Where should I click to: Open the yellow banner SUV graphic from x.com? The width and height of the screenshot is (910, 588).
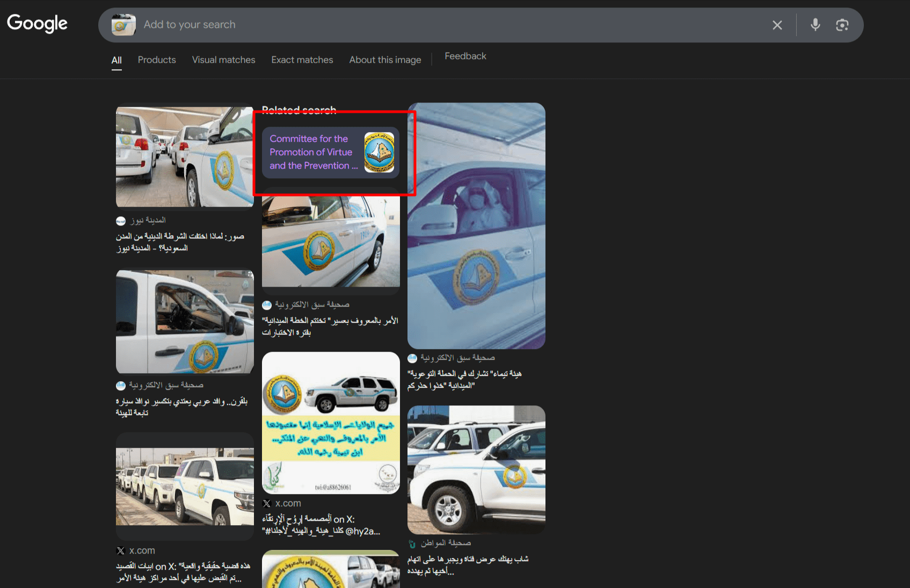coord(331,423)
